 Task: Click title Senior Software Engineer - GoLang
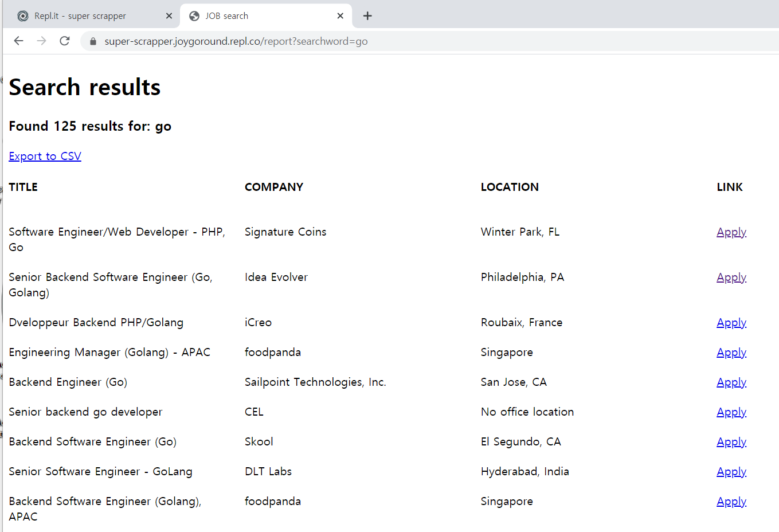(100, 471)
